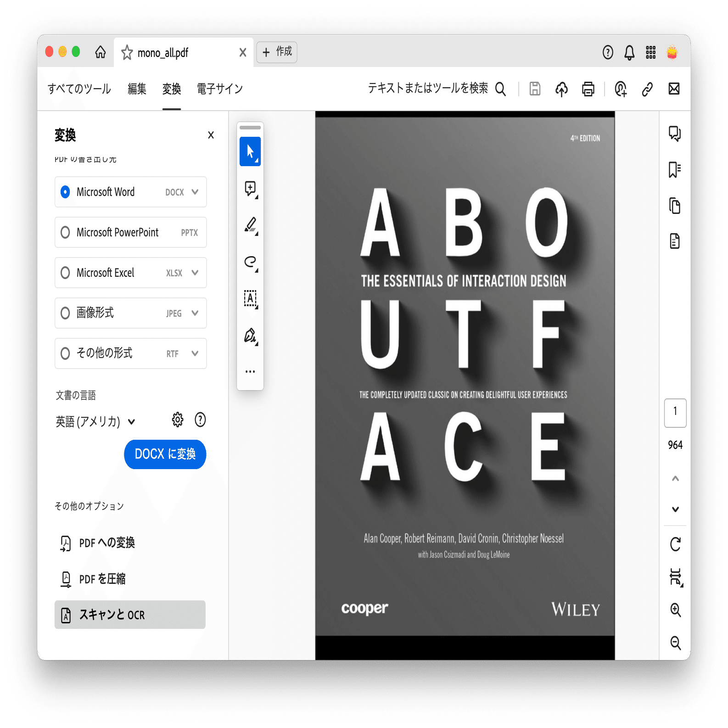The width and height of the screenshot is (728, 728).
Task: Go to next page arrow
Action: 675,509
